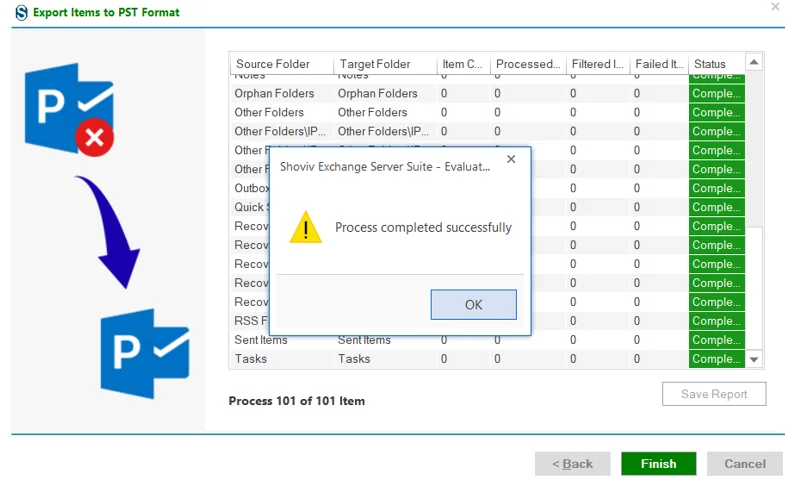Click the scroll down arrow of the table

(x=754, y=359)
